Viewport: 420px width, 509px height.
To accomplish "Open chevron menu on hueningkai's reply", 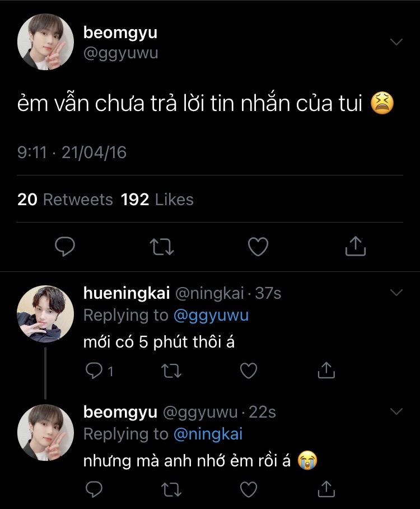I will pyautogui.click(x=396, y=293).
